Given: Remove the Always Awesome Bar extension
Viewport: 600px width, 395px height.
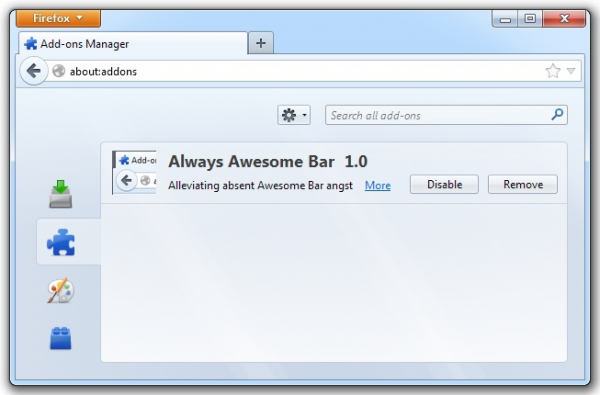Looking at the screenshot, I should tap(523, 184).
